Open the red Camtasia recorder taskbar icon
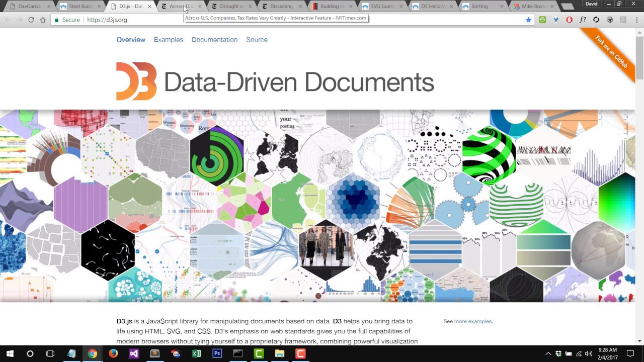The image size is (644, 362). tap(300, 353)
